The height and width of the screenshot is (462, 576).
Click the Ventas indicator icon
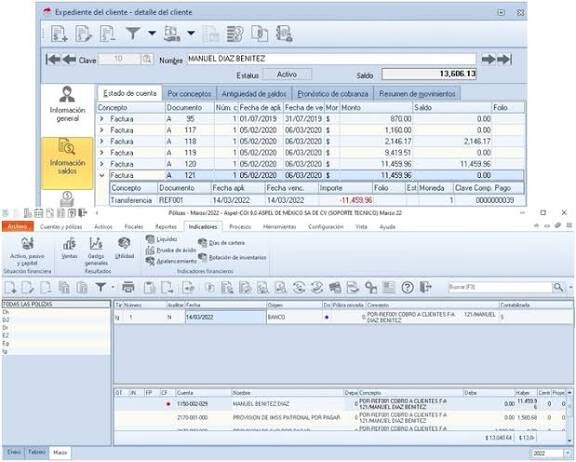(69, 248)
